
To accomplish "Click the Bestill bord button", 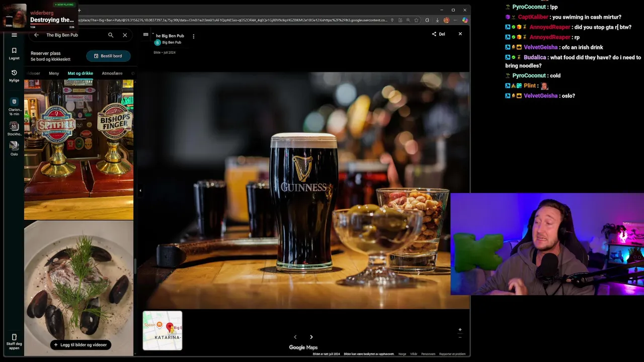I will pos(108,56).
